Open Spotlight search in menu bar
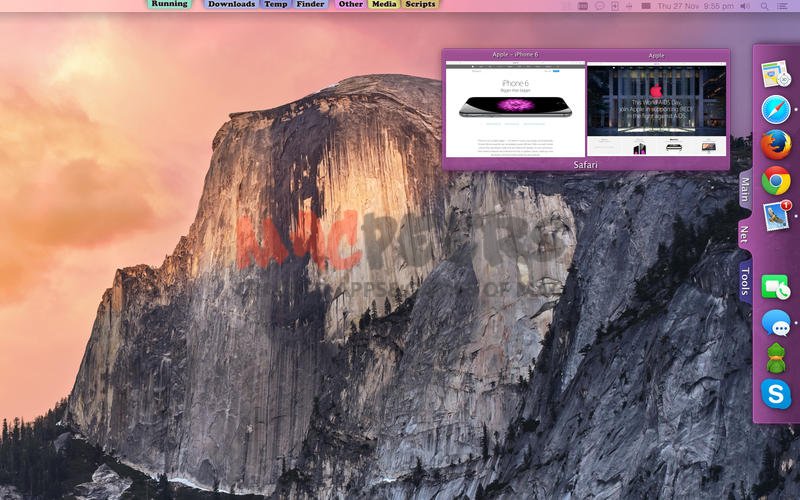The height and width of the screenshot is (500, 800). coord(764,6)
